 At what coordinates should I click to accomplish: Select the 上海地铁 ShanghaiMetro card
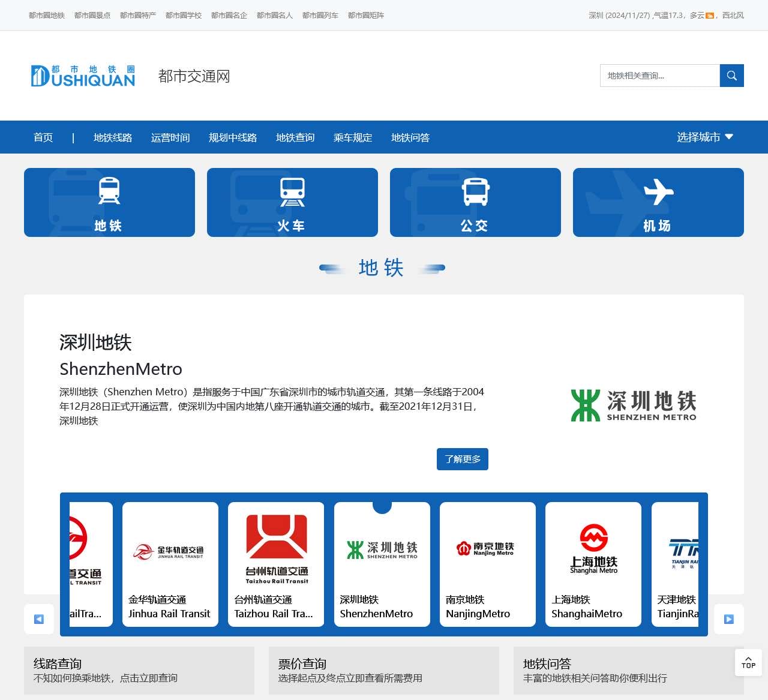pos(593,564)
